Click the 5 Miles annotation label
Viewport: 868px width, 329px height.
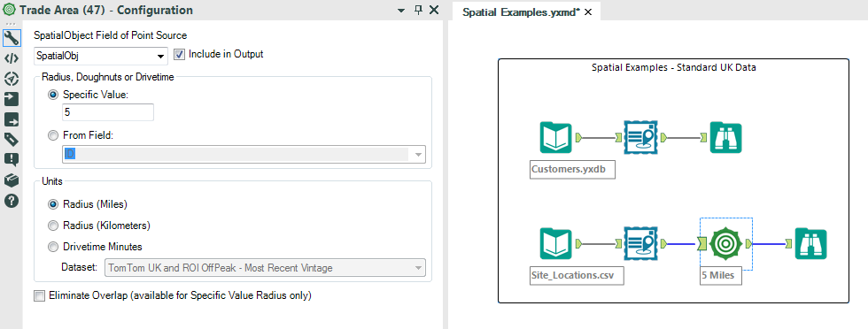click(721, 276)
